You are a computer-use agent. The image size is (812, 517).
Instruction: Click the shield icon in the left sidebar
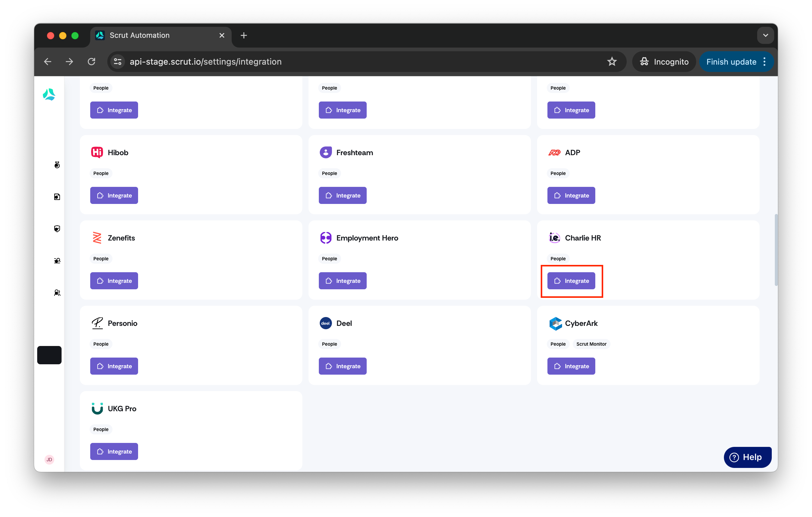pos(57,229)
